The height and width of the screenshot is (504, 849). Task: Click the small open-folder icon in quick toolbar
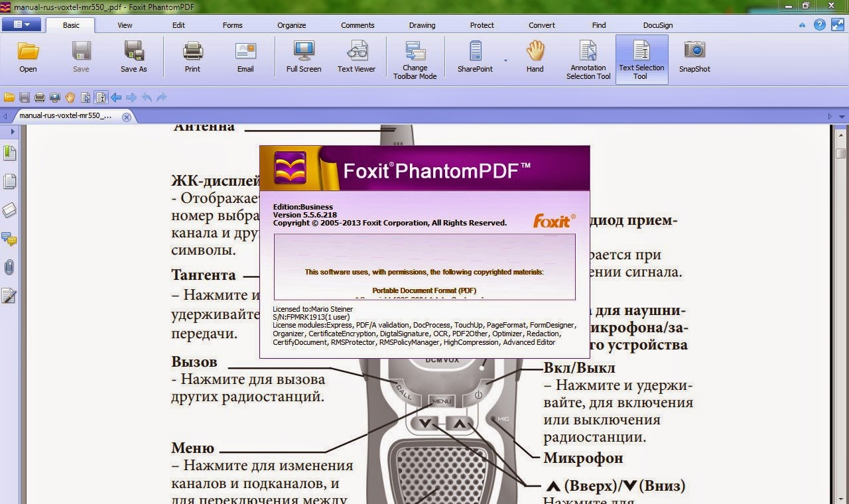click(x=9, y=97)
